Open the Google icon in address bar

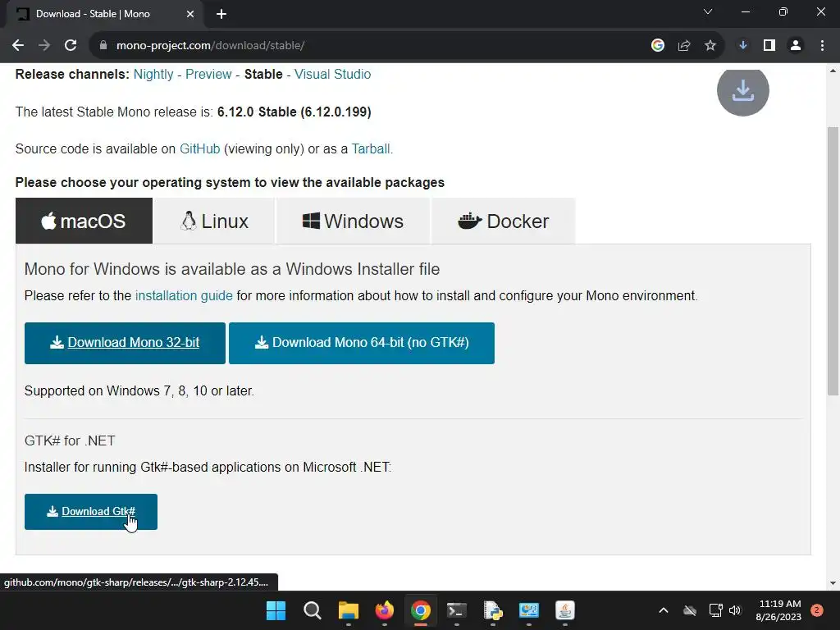click(x=658, y=46)
